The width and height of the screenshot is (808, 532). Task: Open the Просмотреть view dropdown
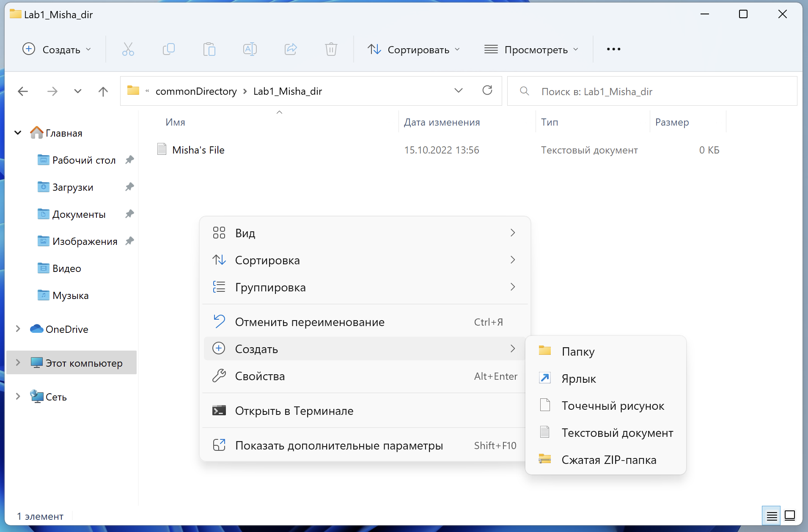[531, 49]
